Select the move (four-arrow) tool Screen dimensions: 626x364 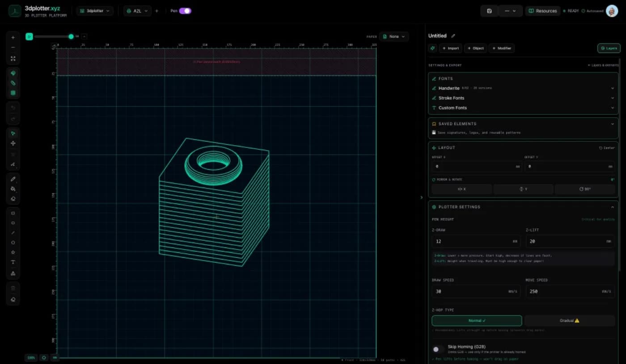13,143
